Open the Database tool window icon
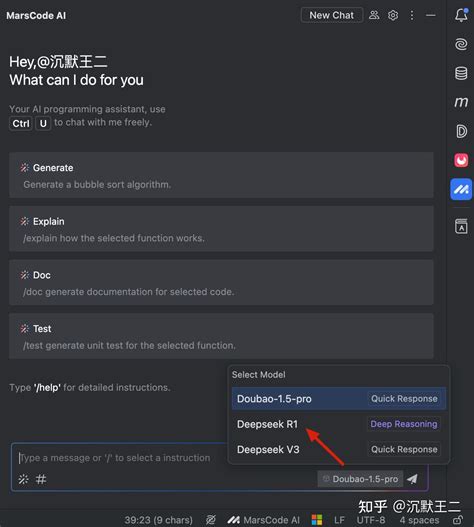Image resolution: width=474 pixels, height=527 pixels. (x=461, y=73)
